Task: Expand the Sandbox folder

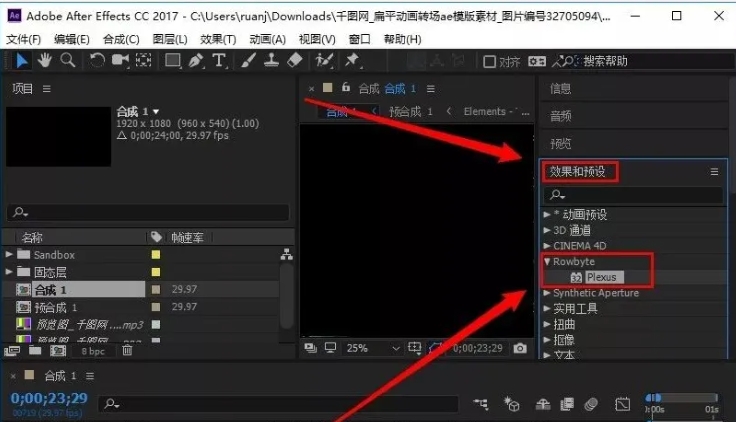Action: click(x=8, y=254)
